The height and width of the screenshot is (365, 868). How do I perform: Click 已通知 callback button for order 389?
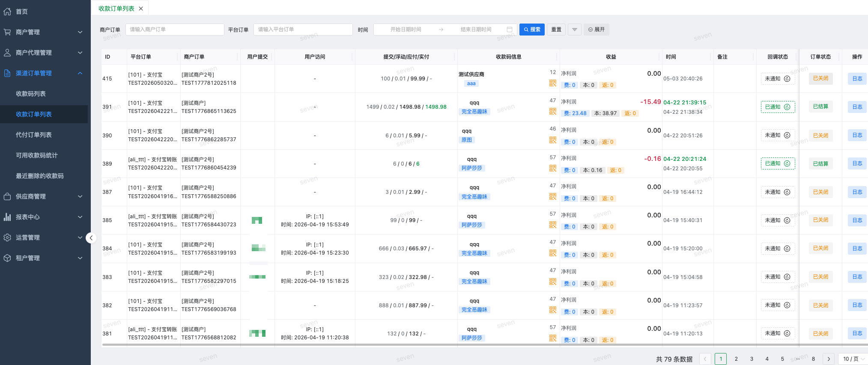[x=778, y=163]
